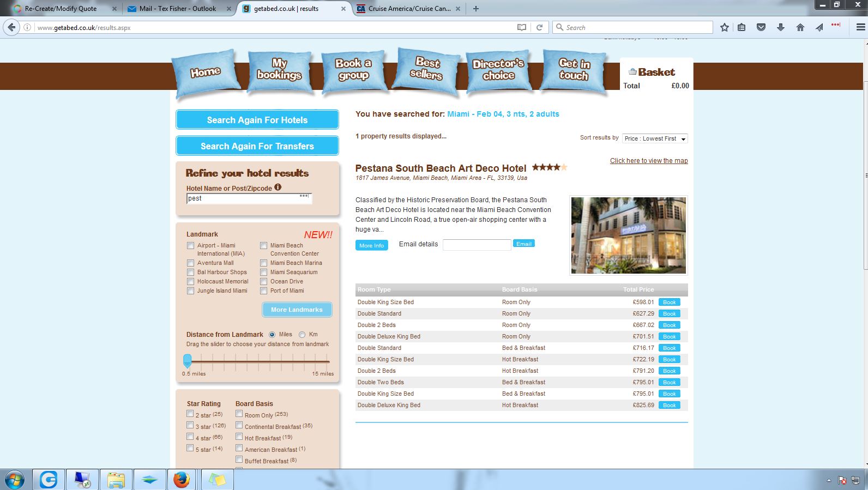Book Double Deluxe King Bed at £825.69
868x490 pixels.
coord(670,405)
